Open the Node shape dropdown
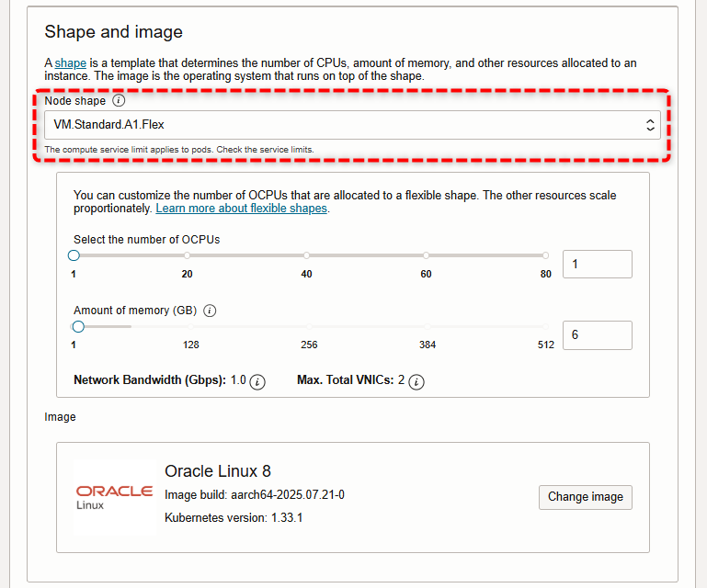This screenshot has width=707, height=588. (x=352, y=125)
